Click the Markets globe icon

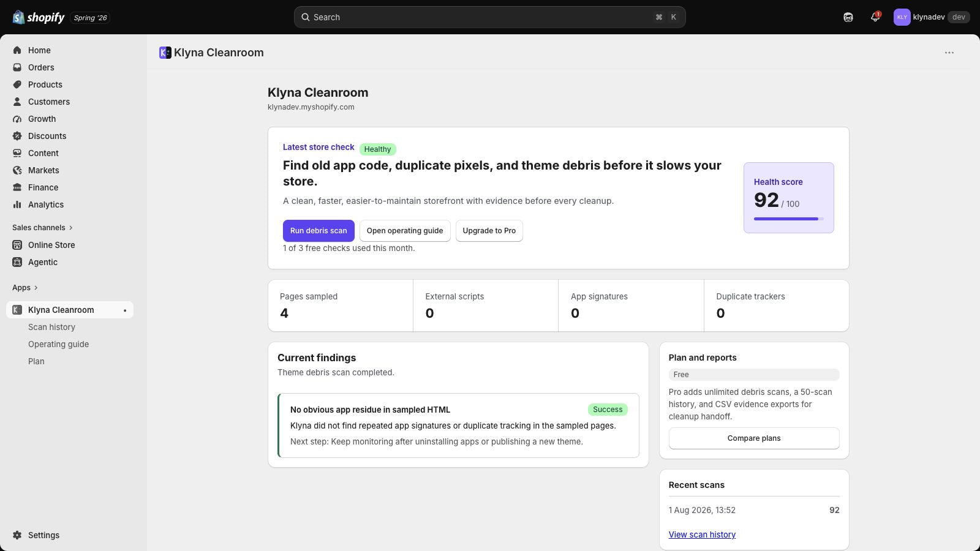[17, 170]
